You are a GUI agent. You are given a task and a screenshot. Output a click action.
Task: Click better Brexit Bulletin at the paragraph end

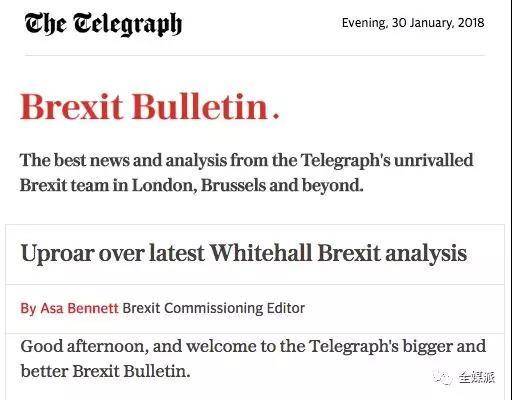(x=105, y=371)
